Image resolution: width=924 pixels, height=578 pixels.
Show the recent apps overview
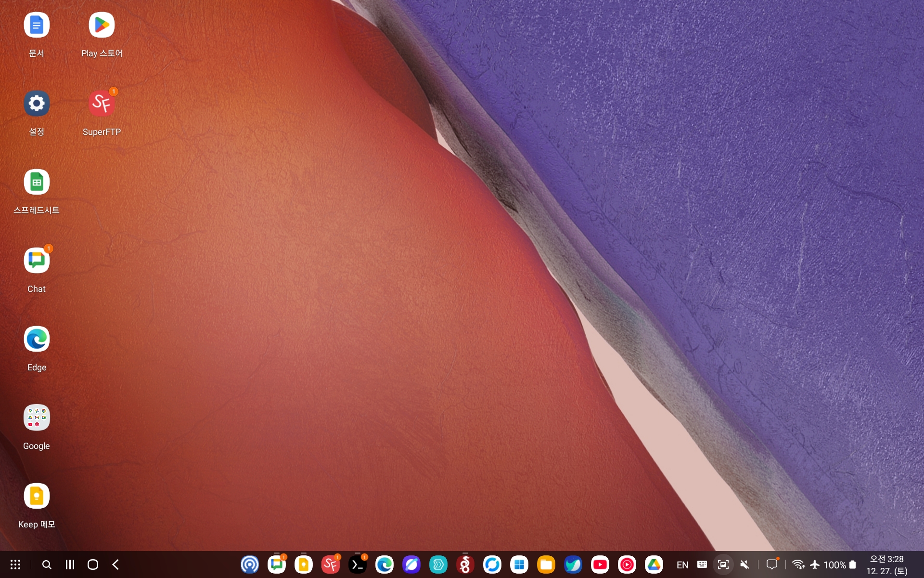pyautogui.click(x=70, y=565)
